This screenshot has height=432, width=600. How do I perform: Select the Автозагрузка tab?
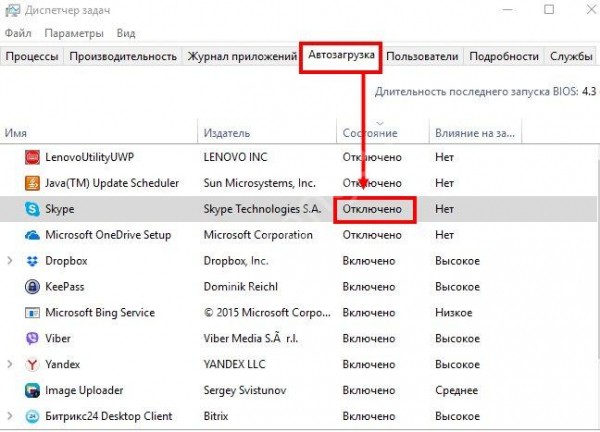tap(341, 55)
